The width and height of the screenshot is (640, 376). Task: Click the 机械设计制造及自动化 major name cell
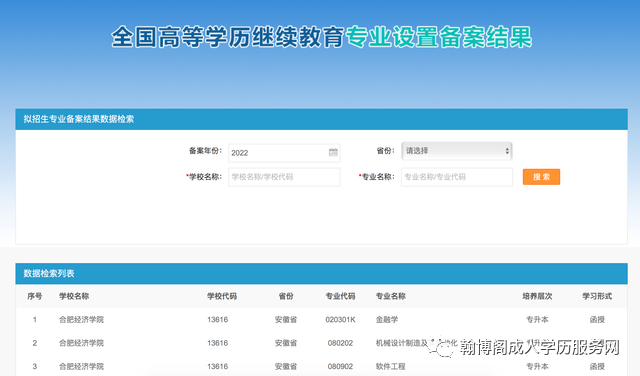(416, 343)
